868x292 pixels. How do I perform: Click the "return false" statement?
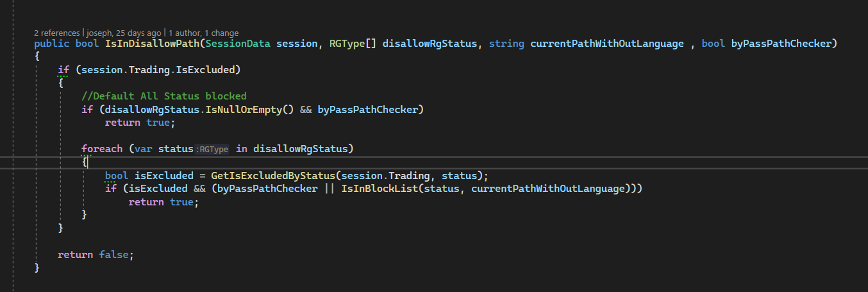[96, 255]
